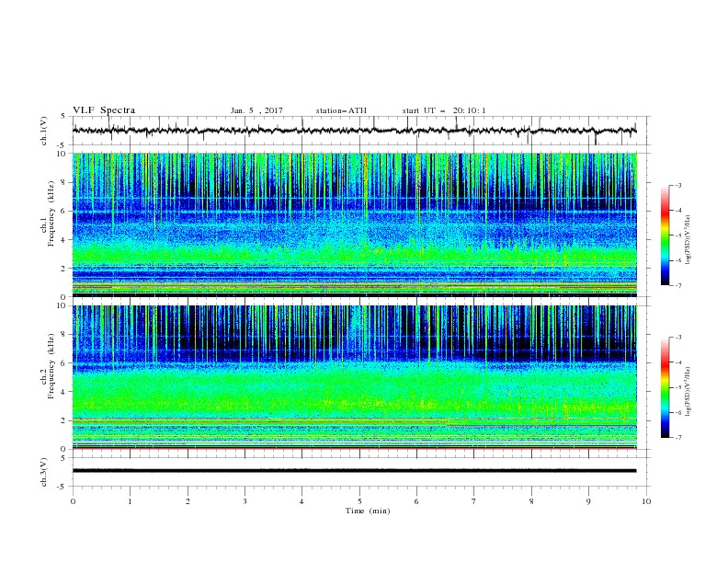Click the ch.2 spectrogram color scale bar
Image resolution: width=728 pixels, height=563 pixels.
665,387
